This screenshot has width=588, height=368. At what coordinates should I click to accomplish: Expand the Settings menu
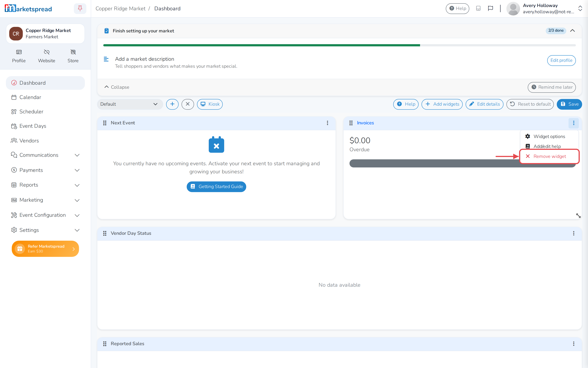tap(45, 230)
